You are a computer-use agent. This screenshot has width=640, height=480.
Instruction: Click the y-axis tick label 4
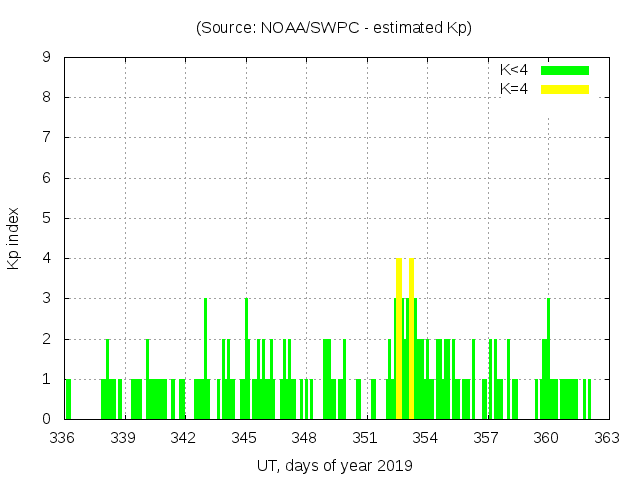point(47,259)
